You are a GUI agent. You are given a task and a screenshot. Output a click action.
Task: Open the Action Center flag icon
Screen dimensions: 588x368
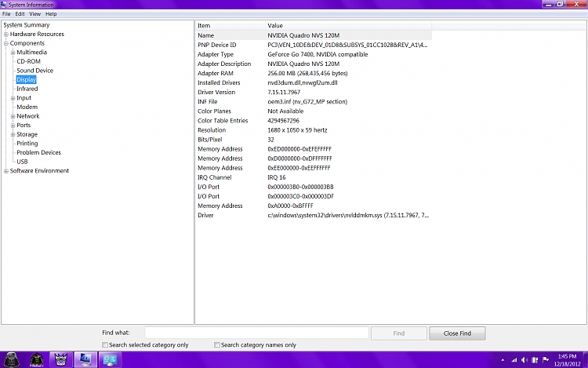coord(546,360)
